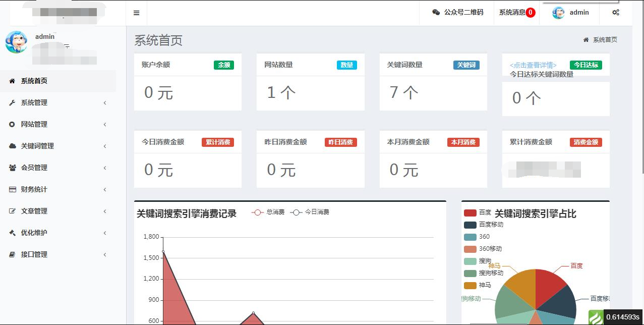Click the edit icon for 文章管理
This screenshot has width=644, height=325.
[x=13, y=211]
